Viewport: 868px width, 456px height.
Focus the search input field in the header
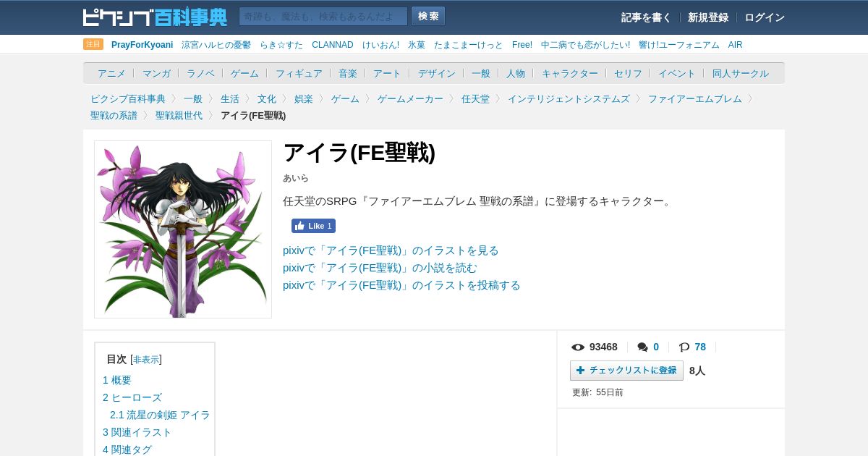(x=323, y=17)
